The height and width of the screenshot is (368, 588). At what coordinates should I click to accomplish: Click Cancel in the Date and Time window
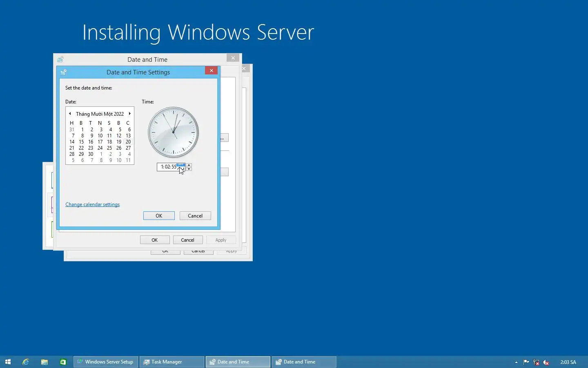(x=188, y=240)
